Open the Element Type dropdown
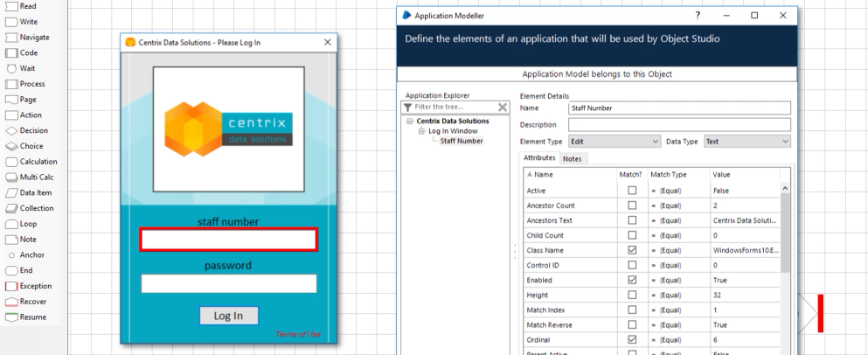The image size is (868, 355). 615,142
